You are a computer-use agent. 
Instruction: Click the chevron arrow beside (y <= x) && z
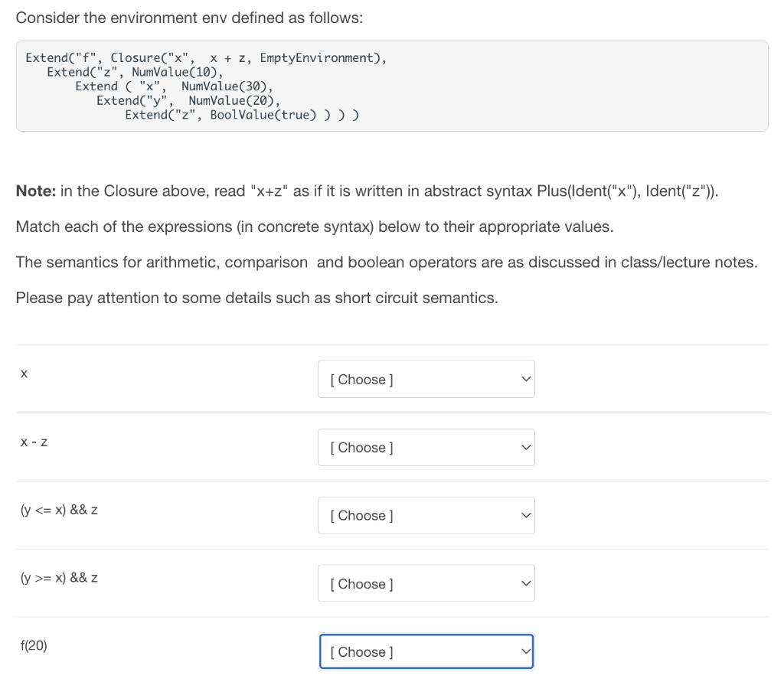click(x=525, y=515)
